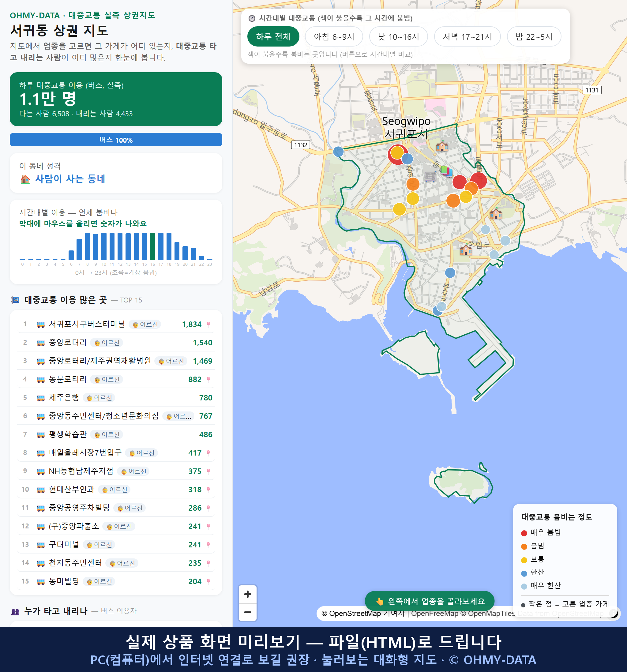
Task: Click 어르신 tag on 중앙로터리 1,540 row
Action: click(x=107, y=343)
